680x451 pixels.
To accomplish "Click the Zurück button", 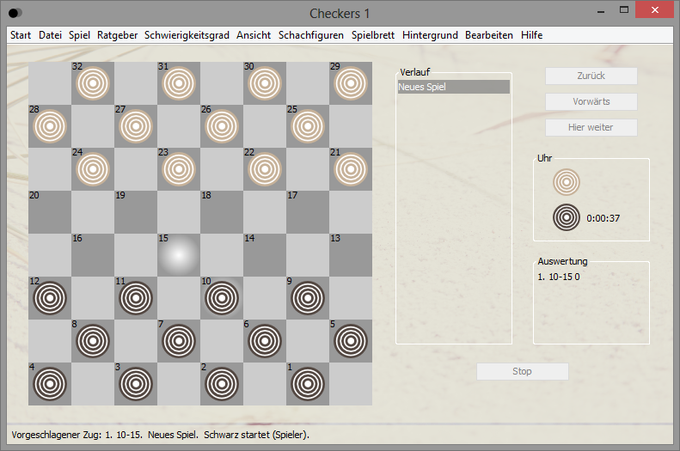I will click(591, 76).
